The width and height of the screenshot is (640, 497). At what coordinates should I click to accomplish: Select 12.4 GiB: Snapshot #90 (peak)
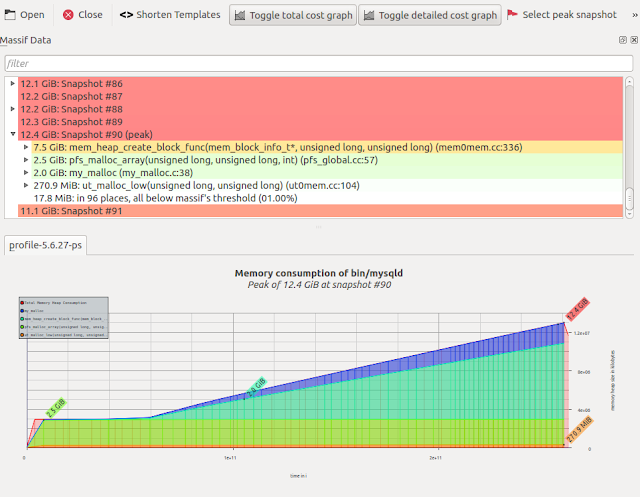(320, 134)
